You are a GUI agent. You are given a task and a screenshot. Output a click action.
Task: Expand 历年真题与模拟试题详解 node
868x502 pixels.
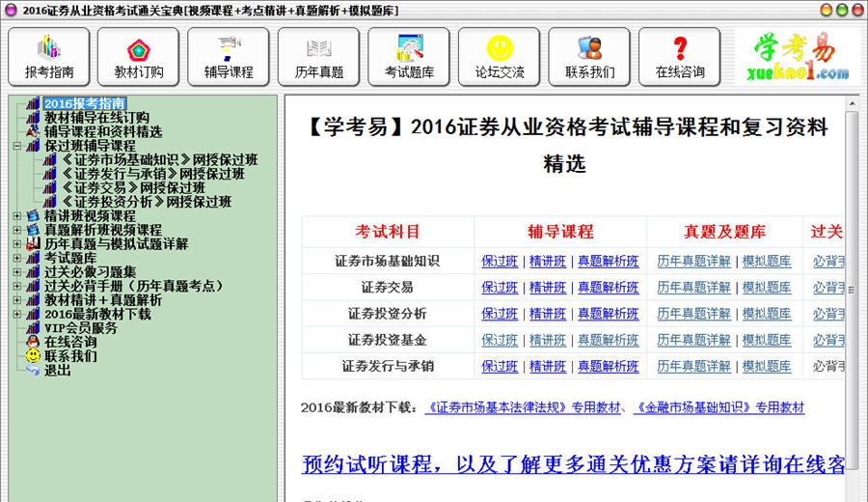tap(17, 244)
